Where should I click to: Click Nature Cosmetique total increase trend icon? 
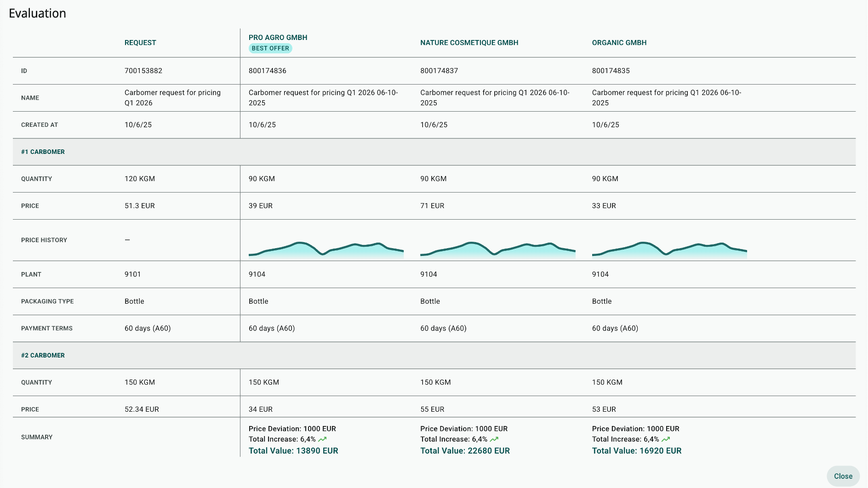(494, 439)
